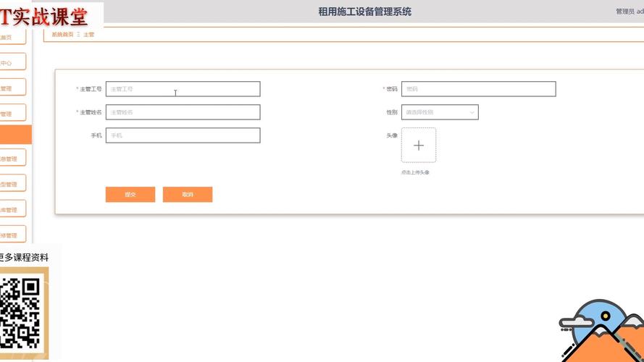
Task: Select the highlighted orange sidebar menu item
Action: click(x=16, y=135)
